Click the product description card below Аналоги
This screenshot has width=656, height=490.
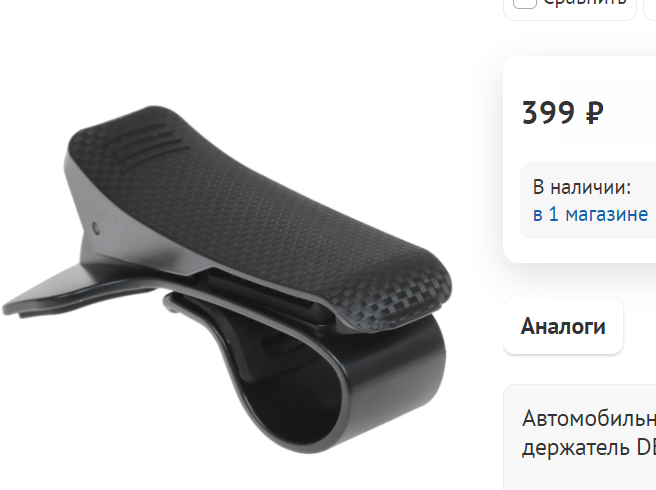coord(580,437)
